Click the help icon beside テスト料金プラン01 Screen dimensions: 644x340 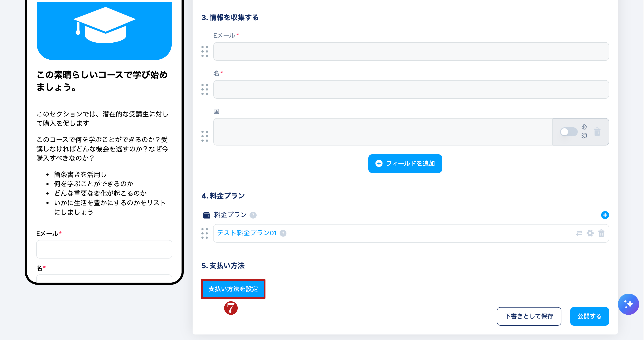point(283,233)
